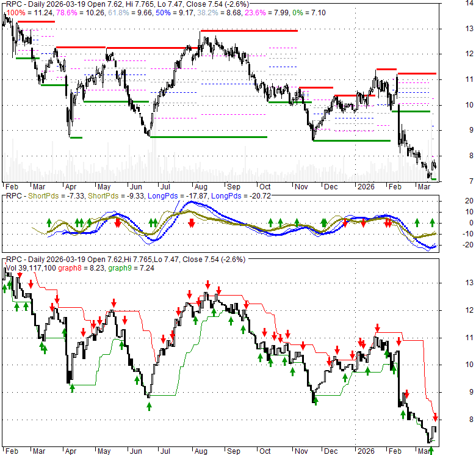This screenshot has width=476, height=455.
Task: Click the Jul label on the bottom chart's time axis
Action: point(165,451)
